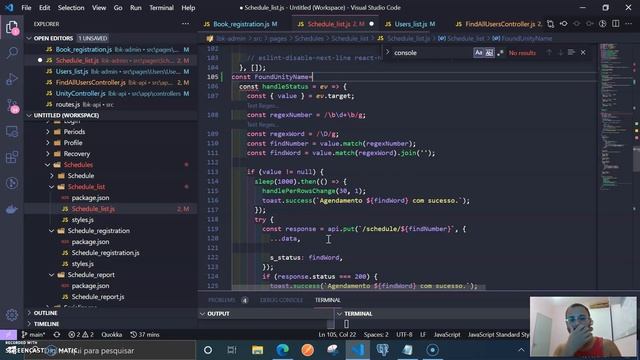Expand the Schedule subfolder
Image resolution: width=640 pixels, height=360 pixels.
(x=80, y=176)
